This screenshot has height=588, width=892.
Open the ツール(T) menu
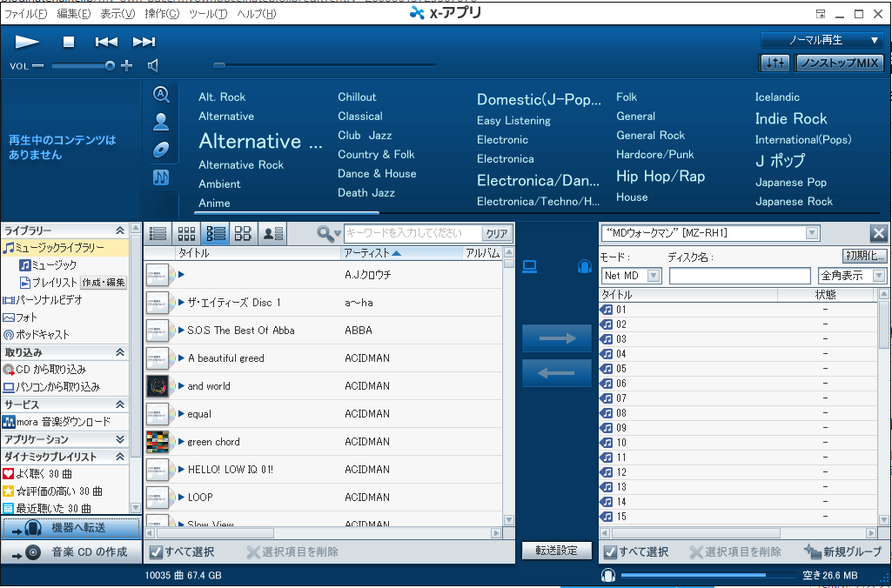pyautogui.click(x=208, y=14)
